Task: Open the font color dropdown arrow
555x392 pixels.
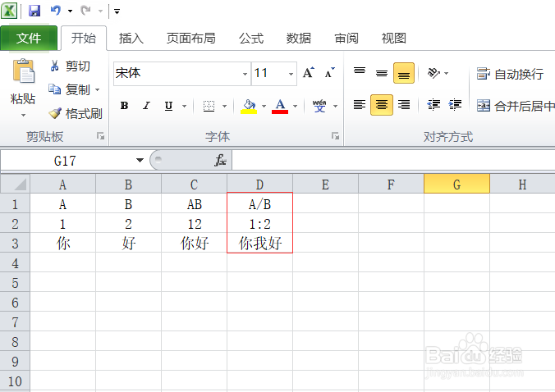Action: (x=296, y=106)
